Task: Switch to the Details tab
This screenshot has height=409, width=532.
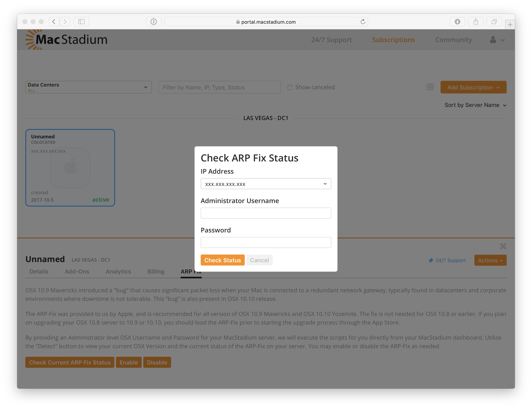Action: [x=39, y=271]
